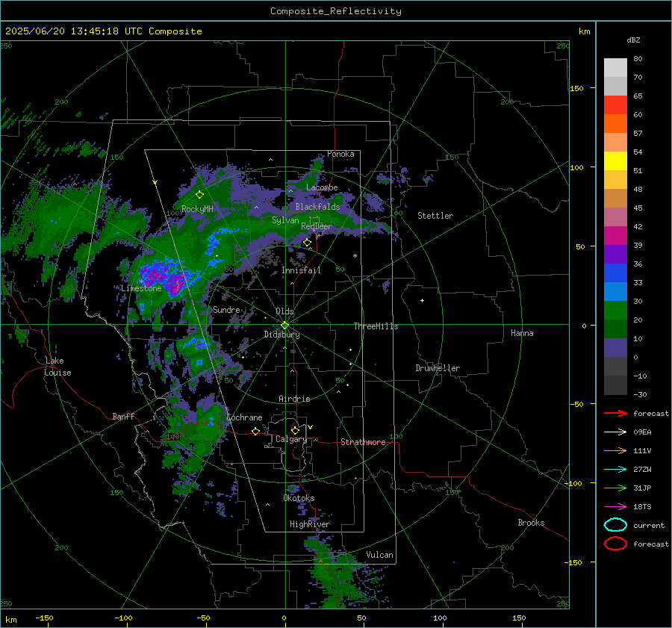Select the Sundre map label

226,310
